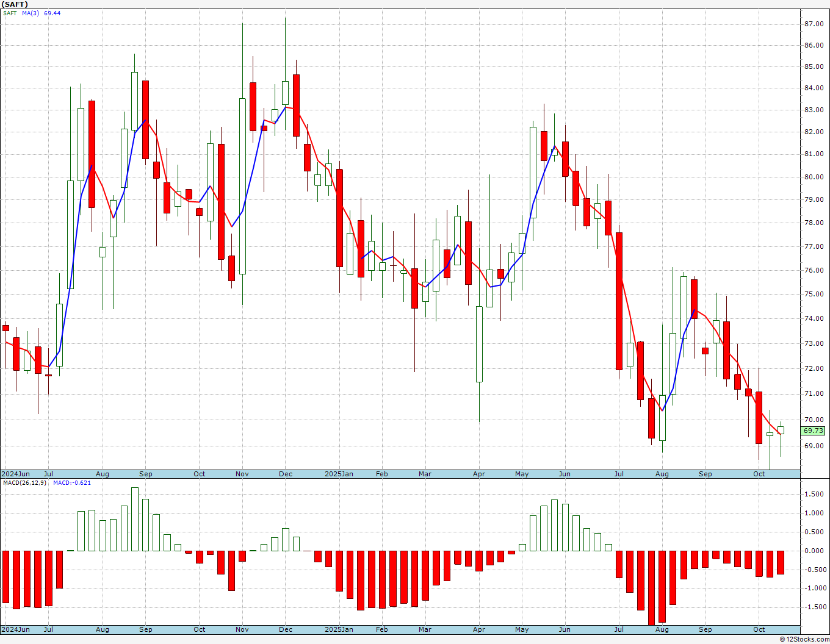Click Mar on the price chart date axis

[x=425, y=474]
